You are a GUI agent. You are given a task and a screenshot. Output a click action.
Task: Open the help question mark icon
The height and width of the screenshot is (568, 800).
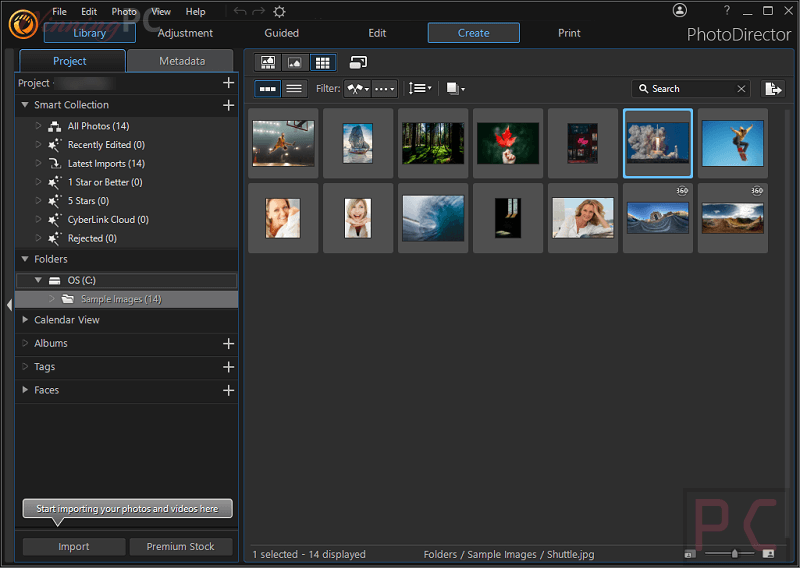tap(727, 10)
